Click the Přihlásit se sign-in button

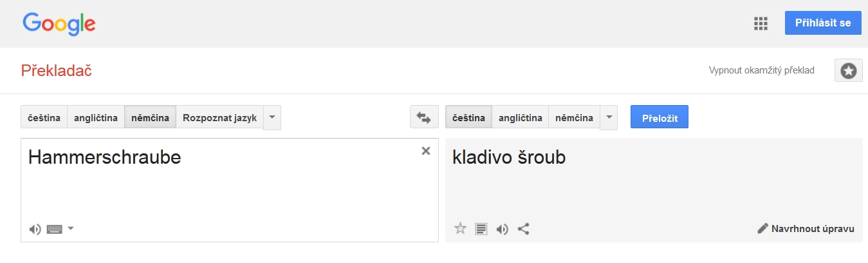click(x=823, y=23)
